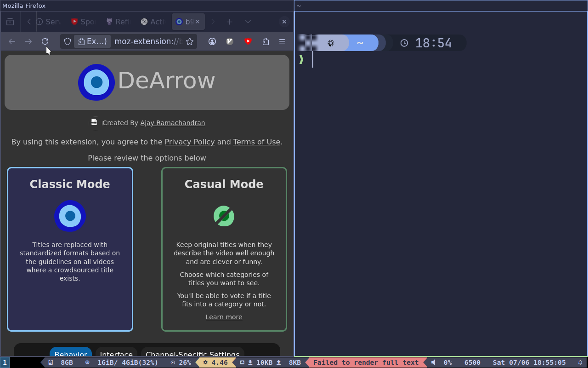Open the Terms of Use link

(x=257, y=142)
